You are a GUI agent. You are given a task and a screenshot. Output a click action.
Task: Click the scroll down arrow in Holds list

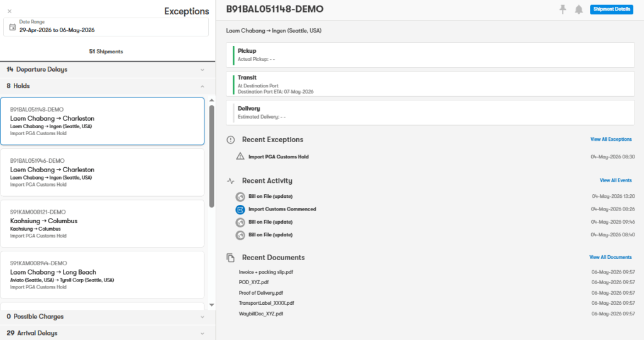tap(211, 305)
